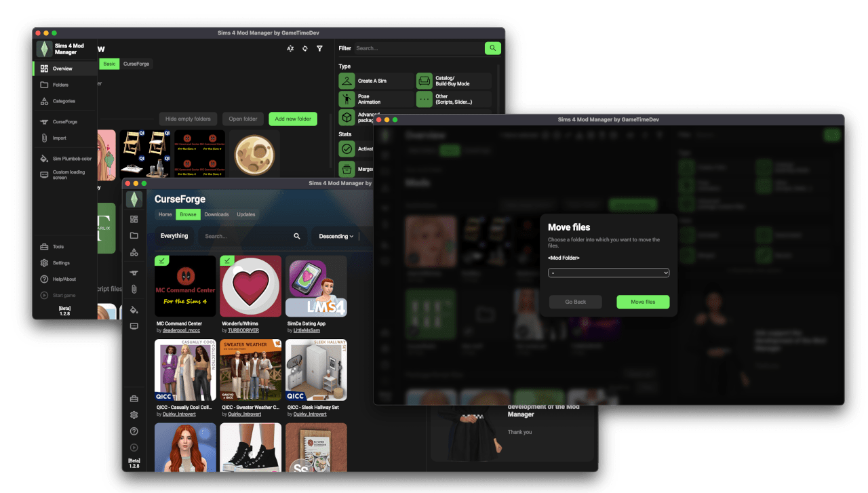Confirm with the green Move files button
Screen dimensions: 868x493
point(643,302)
